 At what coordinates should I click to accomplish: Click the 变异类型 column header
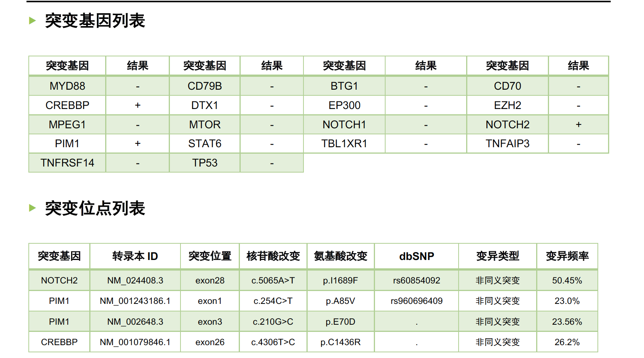(498, 256)
